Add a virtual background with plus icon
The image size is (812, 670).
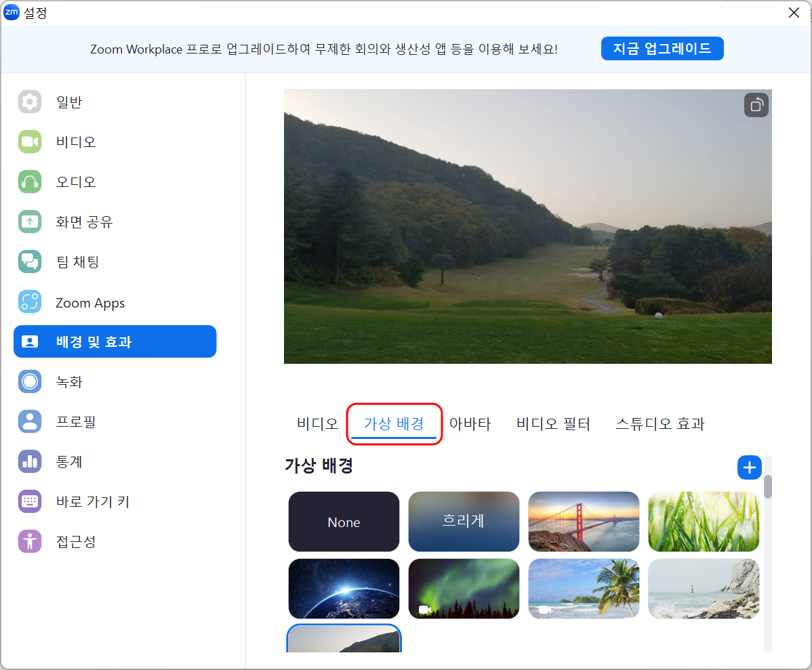coord(750,467)
